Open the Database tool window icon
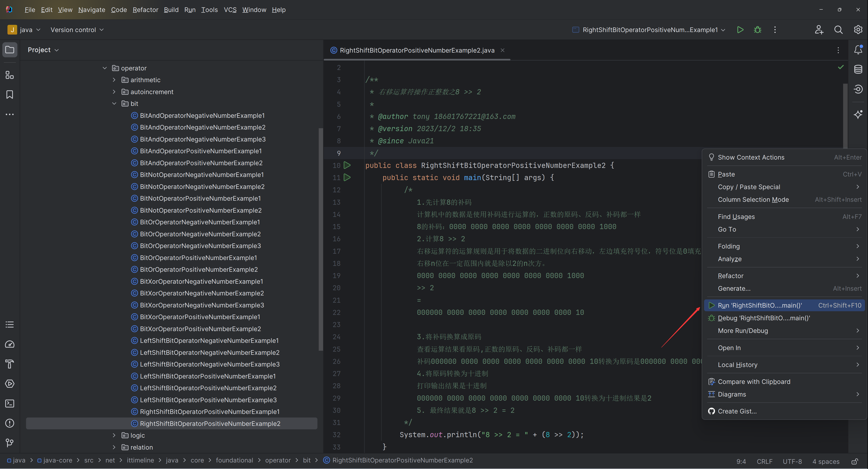This screenshot has height=469, width=868. [858, 69]
